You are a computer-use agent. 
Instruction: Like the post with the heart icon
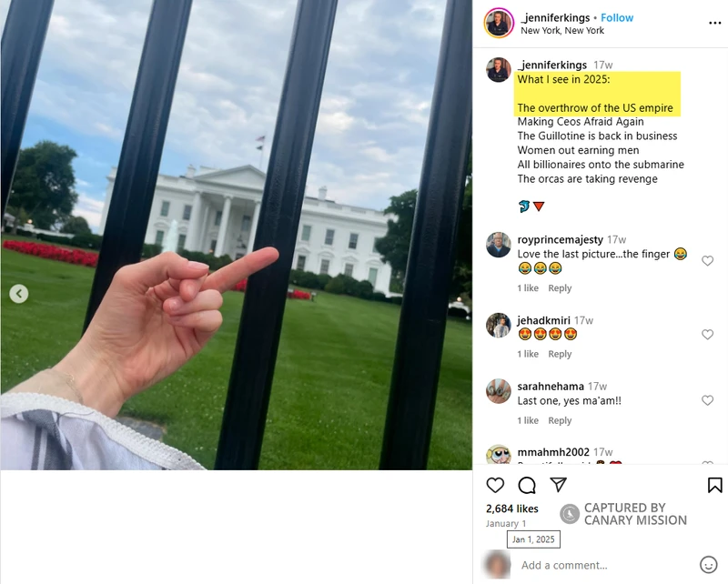tap(495, 485)
